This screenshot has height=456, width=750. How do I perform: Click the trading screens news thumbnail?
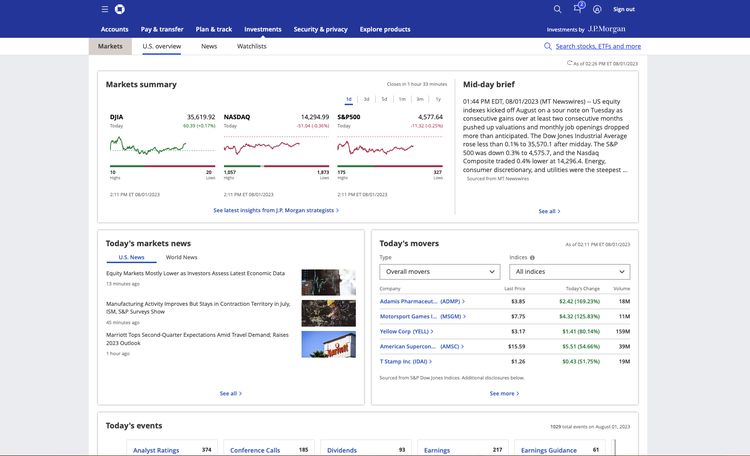click(329, 282)
